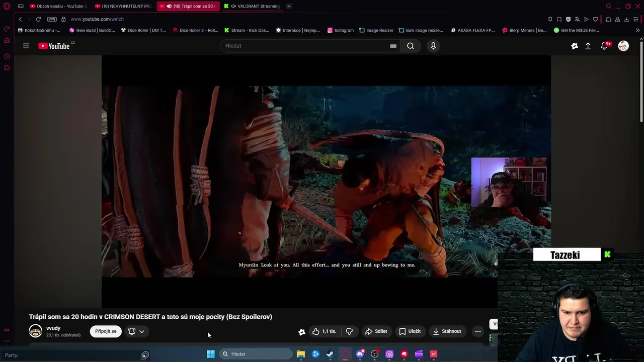Viewport: 644px width, 362px height.
Task: Switch to the Obsah kanálu YouTube Studio tab
Action: [x=58, y=6]
